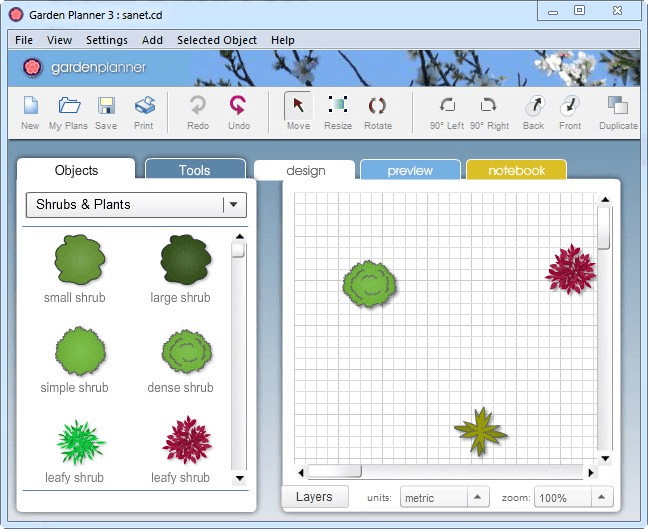Select the Rotate tool
This screenshot has height=529, width=648.
[x=377, y=106]
